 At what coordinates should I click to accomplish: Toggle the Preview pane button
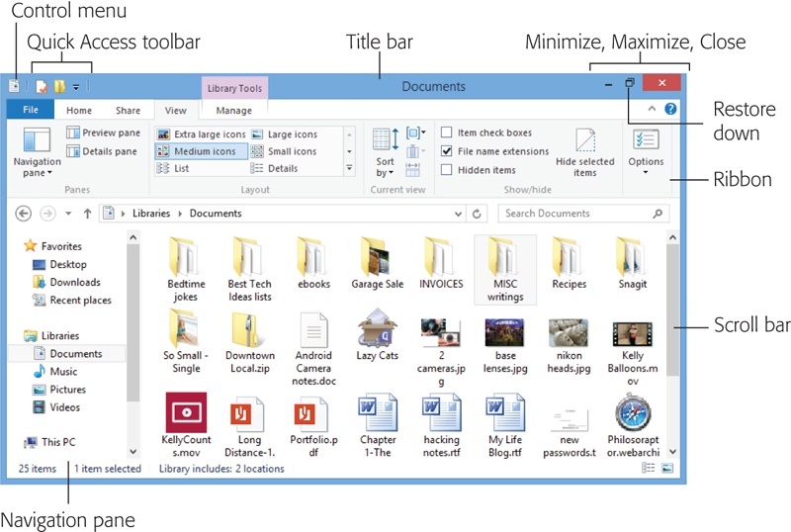click(x=104, y=133)
